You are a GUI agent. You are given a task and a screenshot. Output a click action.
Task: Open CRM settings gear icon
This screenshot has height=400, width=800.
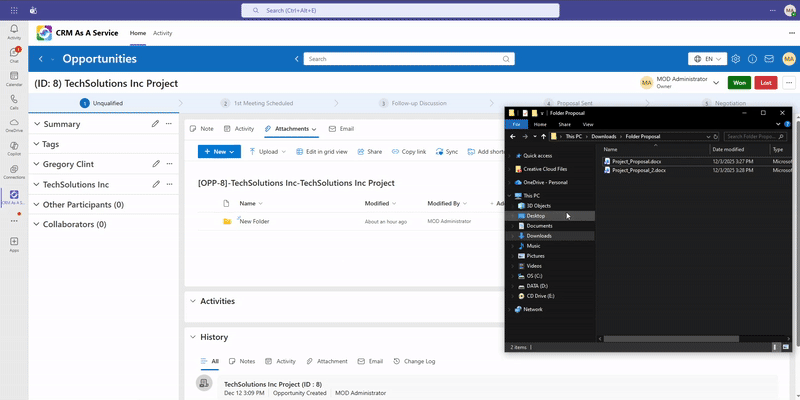click(x=735, y=59)
